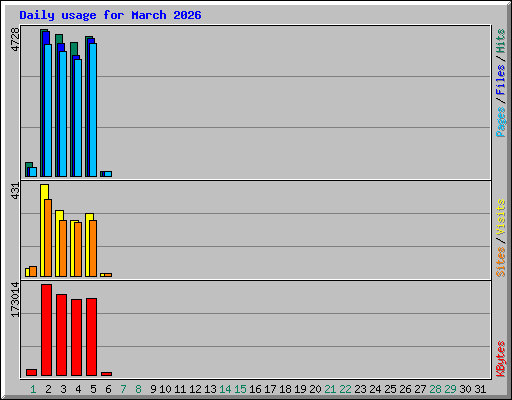Select day 19 on the x-axis
The image size is (512, 400).
300,389
